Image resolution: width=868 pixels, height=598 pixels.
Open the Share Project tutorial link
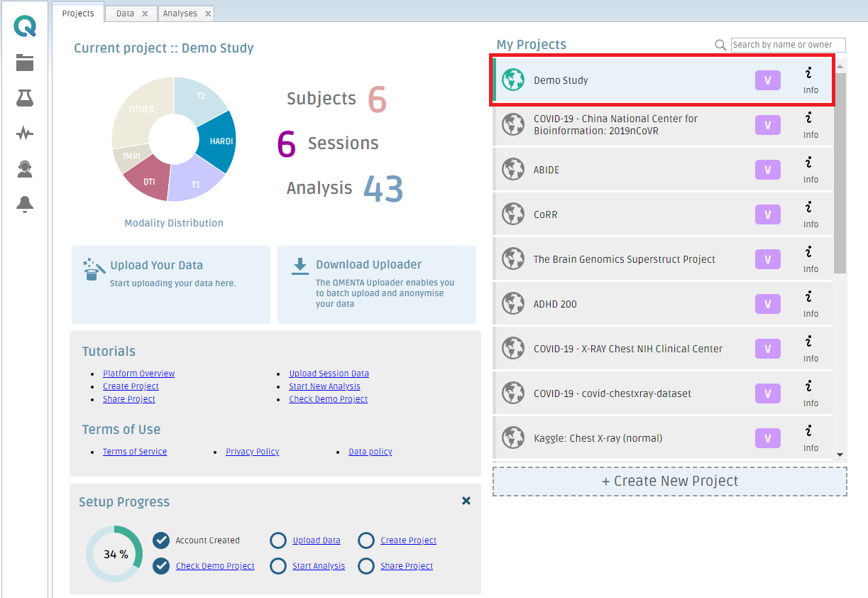129,399
